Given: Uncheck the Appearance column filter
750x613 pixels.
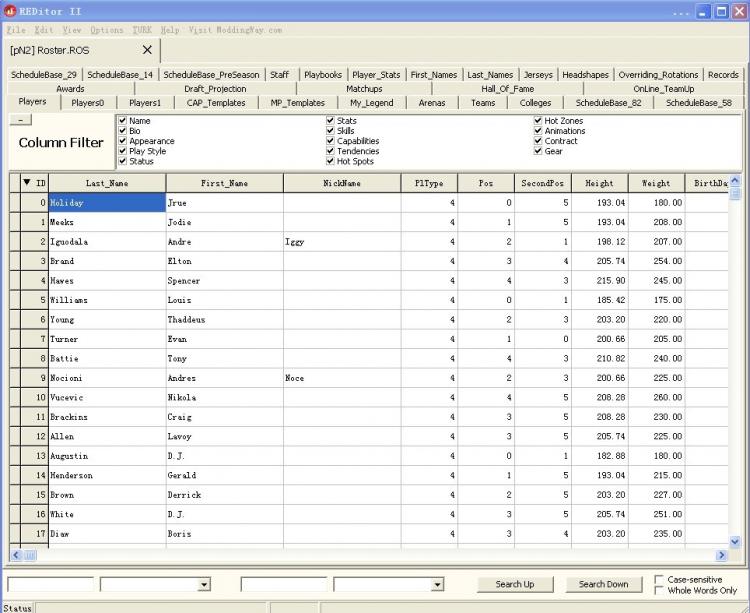Looking at the screenshot, I should coord(123,141).
